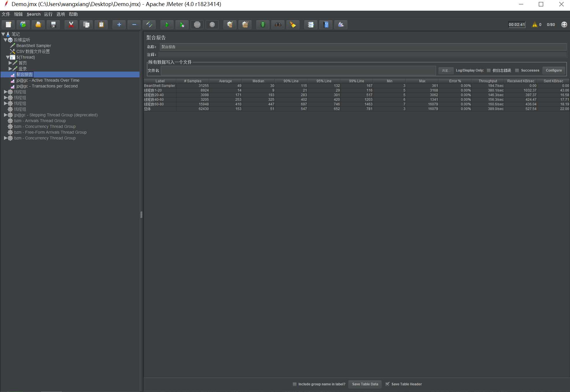570x392 pixels.
Task: Collapse the 笔记 test plan root node
Action: [x=3, y=34]
